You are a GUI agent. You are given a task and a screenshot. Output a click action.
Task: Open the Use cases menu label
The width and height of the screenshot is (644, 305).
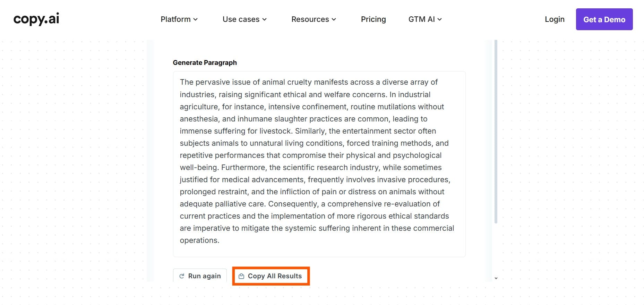click(x=241, y=19)
